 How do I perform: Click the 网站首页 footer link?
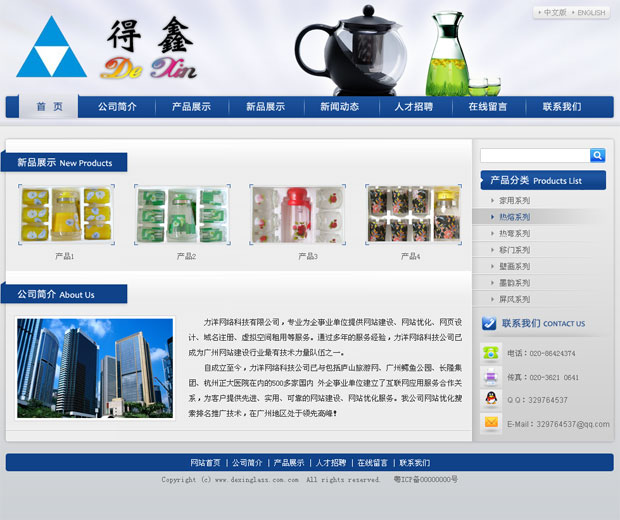pyautogui.click(x=206, y=463)
